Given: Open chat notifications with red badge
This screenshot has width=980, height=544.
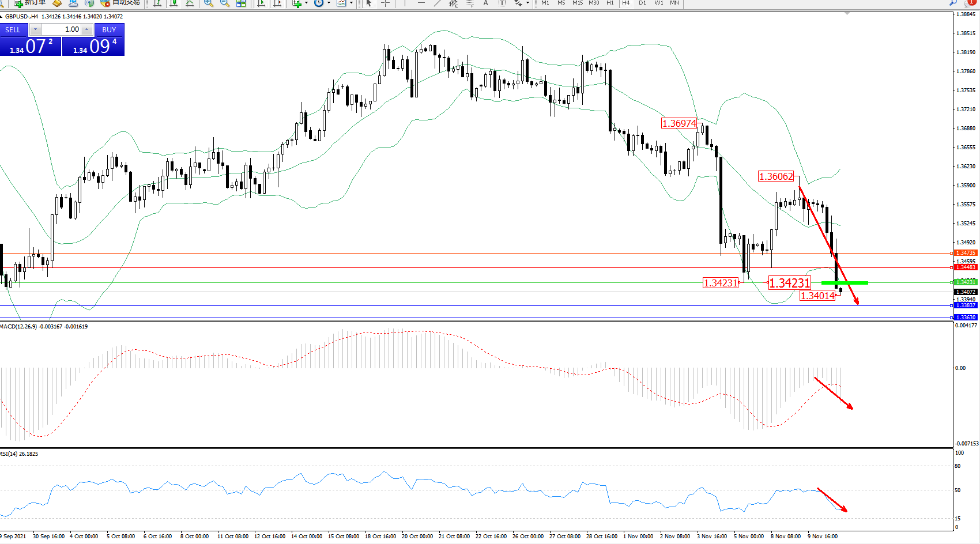Looking at the screenshot, I should point(969,3).
